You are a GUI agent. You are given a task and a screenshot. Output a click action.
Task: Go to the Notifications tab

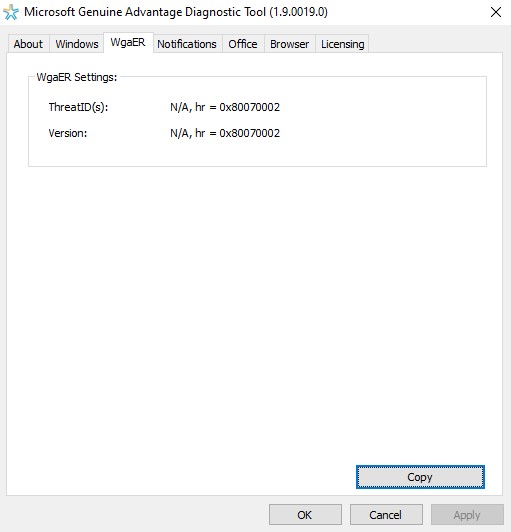pos(187,44)
